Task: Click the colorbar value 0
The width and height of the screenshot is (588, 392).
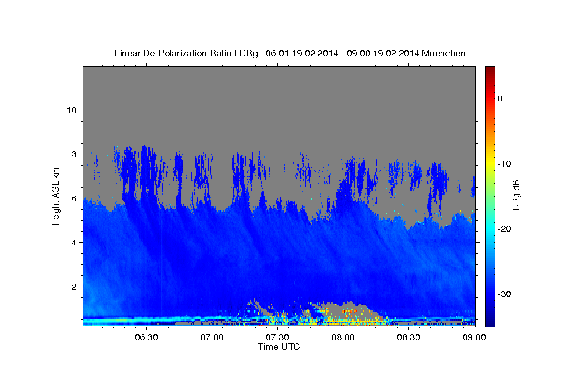Action: click(500, 98)
